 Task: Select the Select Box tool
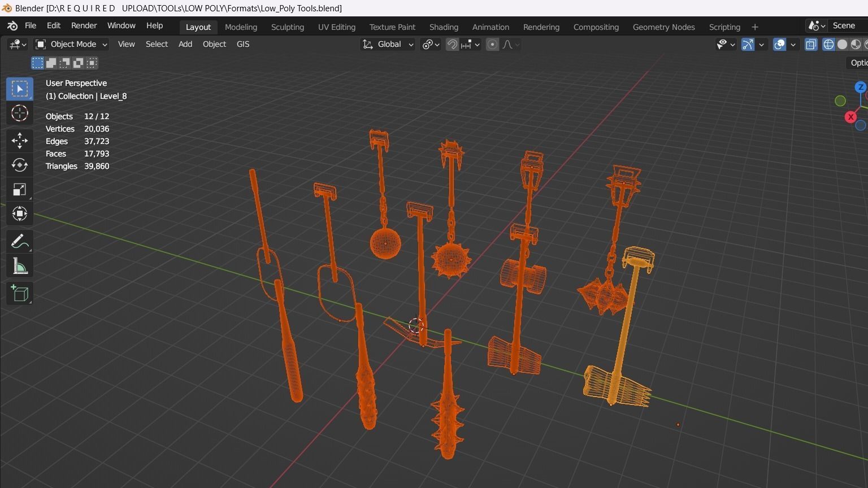20,89
